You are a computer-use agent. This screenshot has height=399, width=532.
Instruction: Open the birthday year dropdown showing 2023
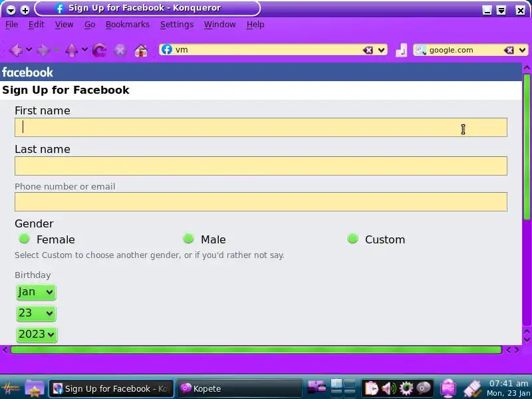point(37,334)
